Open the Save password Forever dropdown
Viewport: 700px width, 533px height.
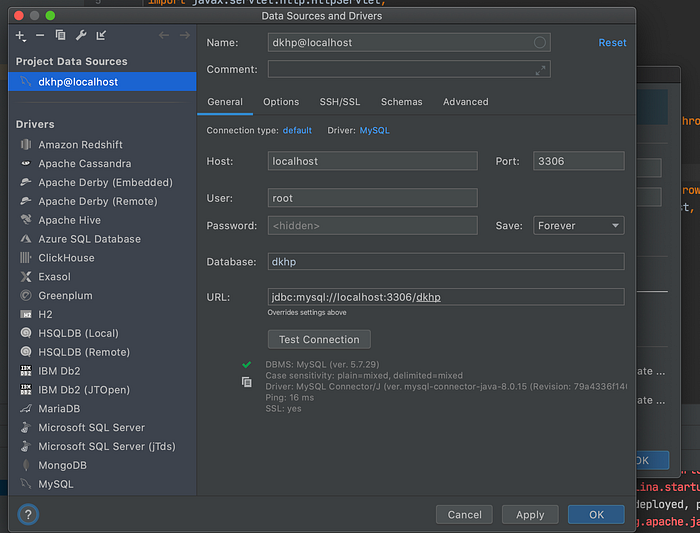pos(579,225)
